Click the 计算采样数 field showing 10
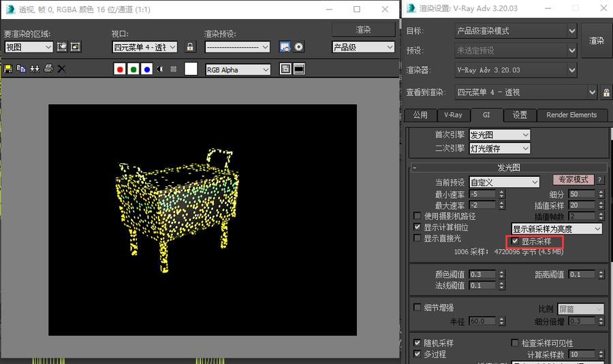This screenshot has height=364, width=613. [582, 354]
